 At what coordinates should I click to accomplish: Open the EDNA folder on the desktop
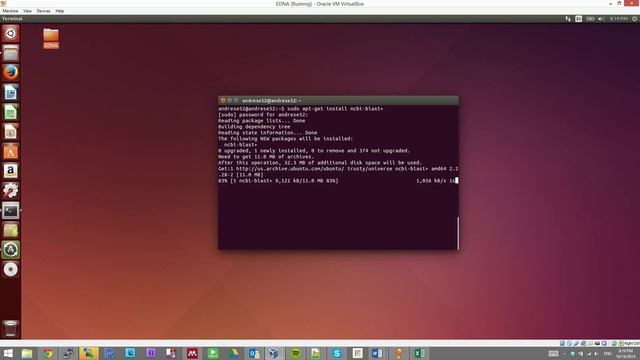51,38
